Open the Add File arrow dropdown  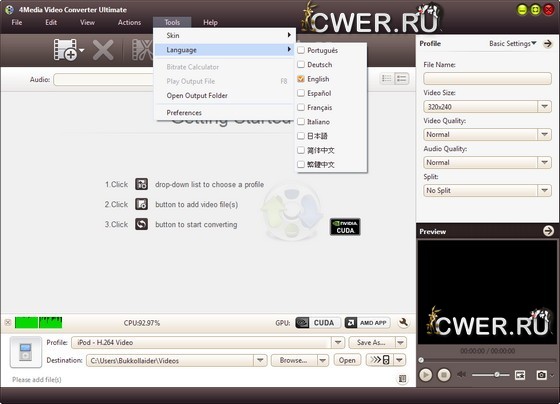[81, 50]
